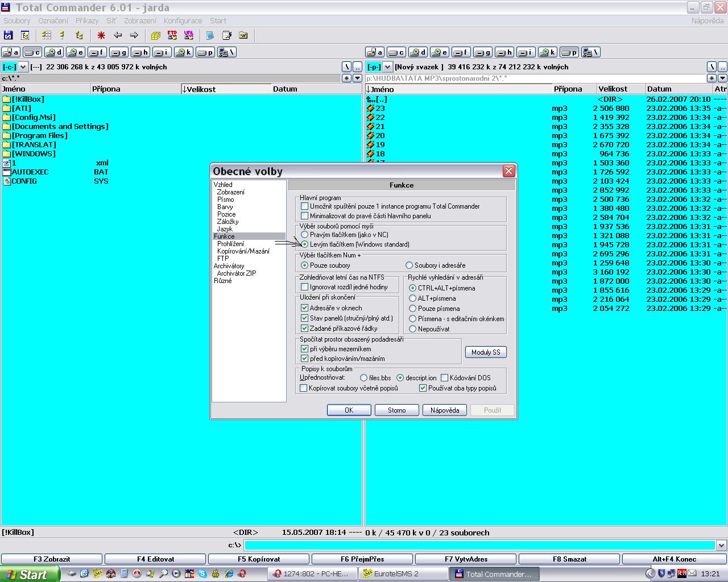Select 'Pravým tlačítkem (jako v NC)' radio option
This screenshot has height=582, width=728.
coord(304,235)
